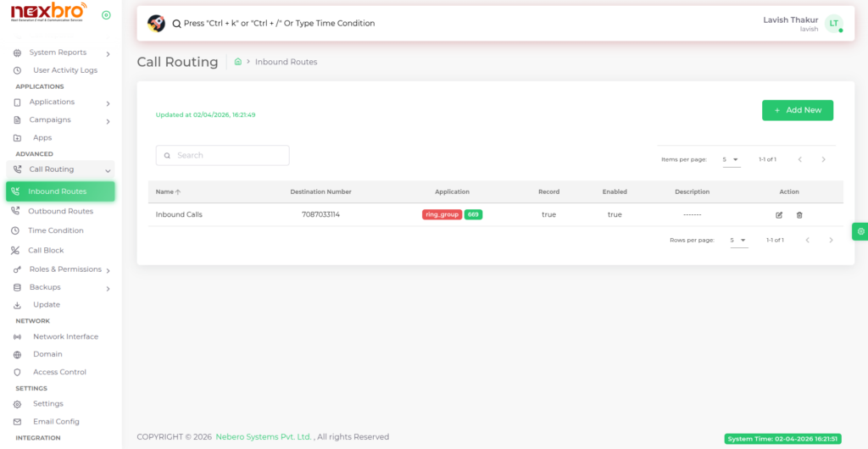The image size is (868, 449).
Task: Open the Call Block sidebar item
Action: point(46,251)
